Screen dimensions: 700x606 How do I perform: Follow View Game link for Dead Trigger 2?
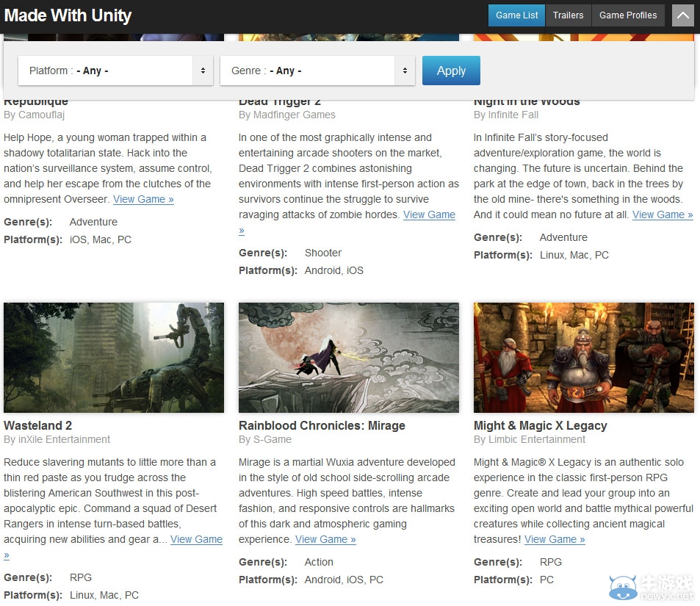coord(429,214)
